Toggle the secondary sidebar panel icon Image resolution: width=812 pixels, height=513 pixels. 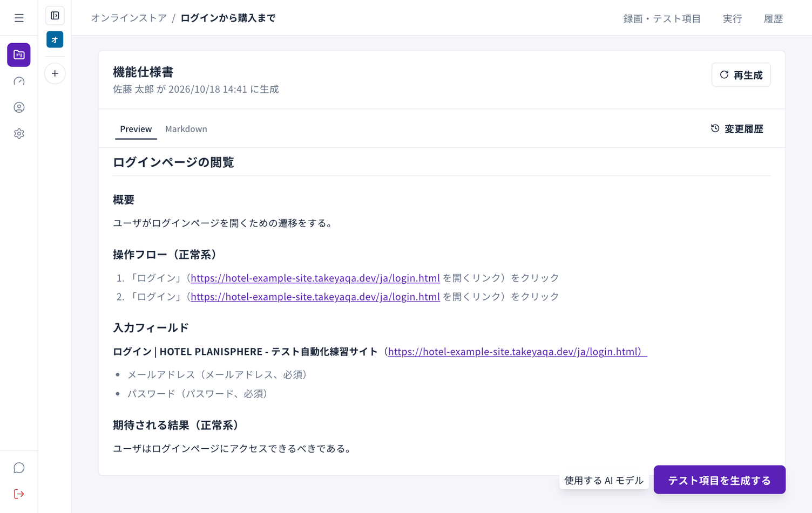coord(55,16)
